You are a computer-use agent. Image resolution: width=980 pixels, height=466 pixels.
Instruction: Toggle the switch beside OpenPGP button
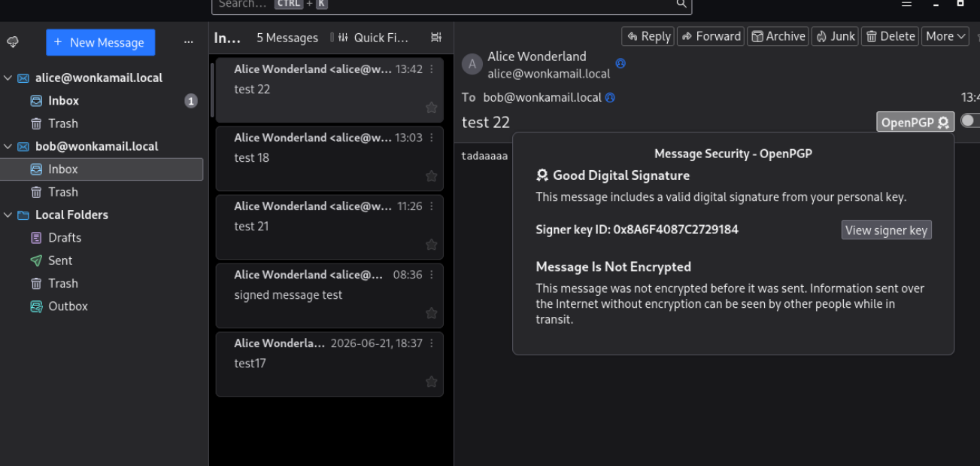(970, 121)
